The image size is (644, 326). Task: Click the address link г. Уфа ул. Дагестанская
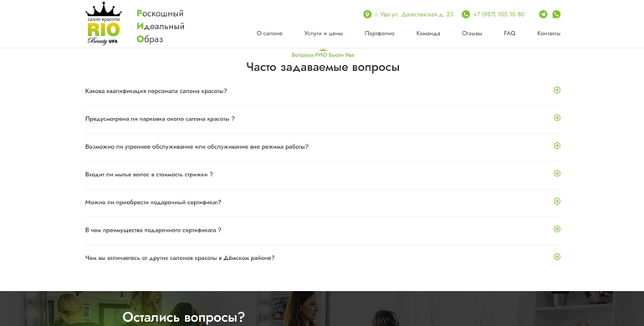click(414, 14)
